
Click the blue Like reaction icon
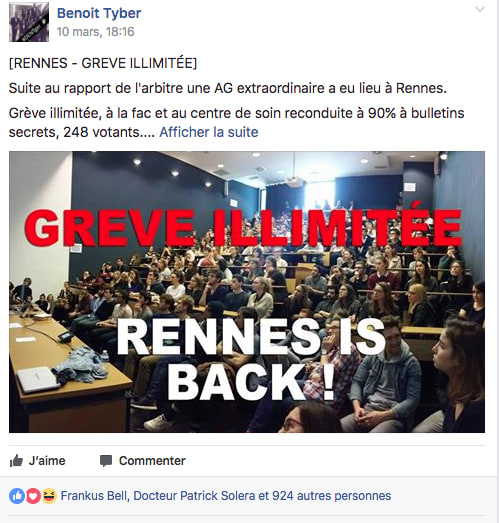click(x=17, y=496)
